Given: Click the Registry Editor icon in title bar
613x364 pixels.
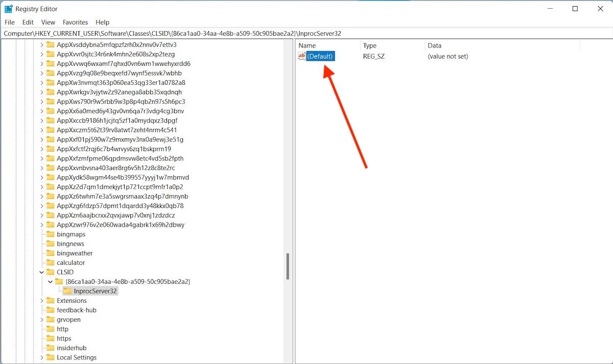Looking at the screenshot, I should 8,8.
